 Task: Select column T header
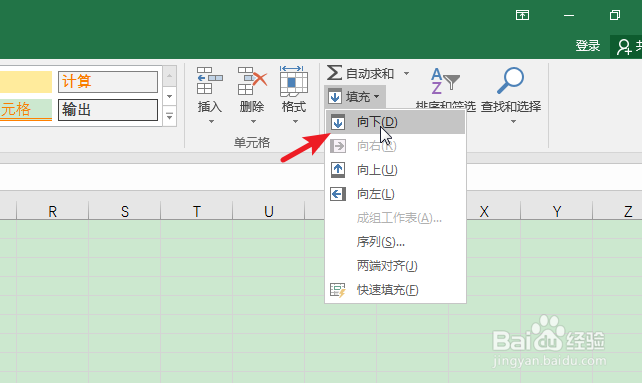click(x=197, y=211)
